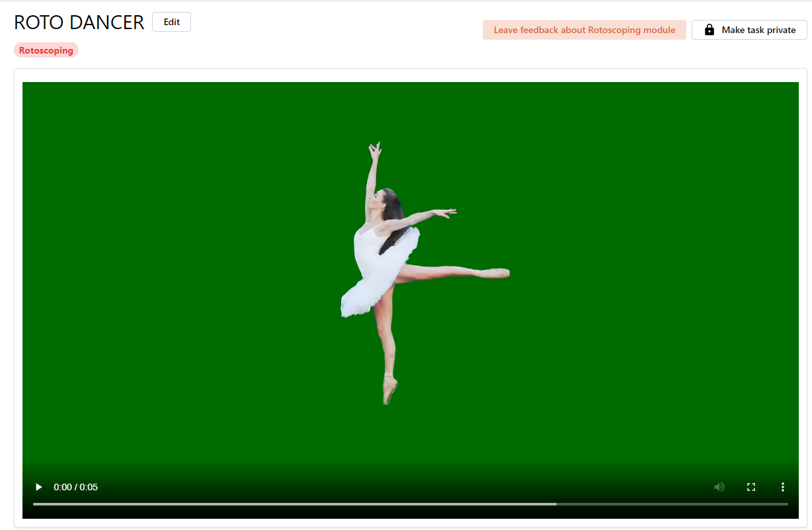Click the padlock icon
Image resolution: width=812 pixels, height=530 pixels.
coord(710,30)
